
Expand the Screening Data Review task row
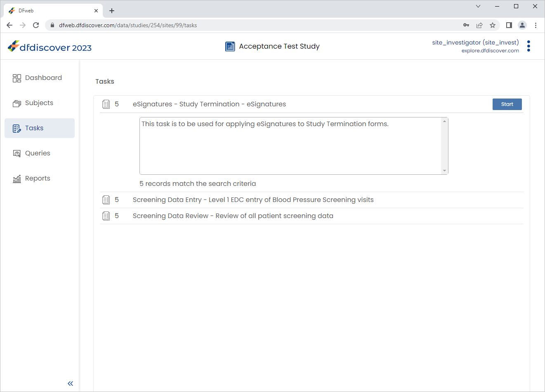pyautogui.click(x=311, y=216)
